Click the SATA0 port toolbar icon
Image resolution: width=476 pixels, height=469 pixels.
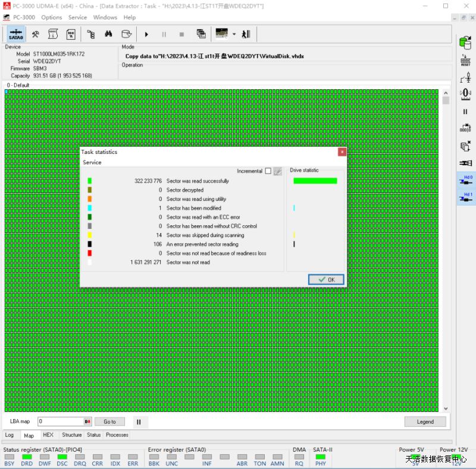15,34
